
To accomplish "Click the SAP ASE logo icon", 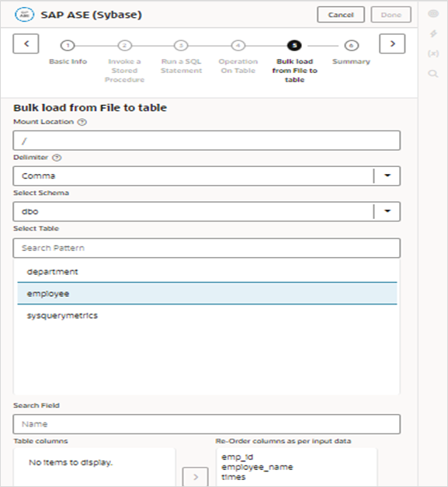I will pyautogui.click(x=25, y=15).
